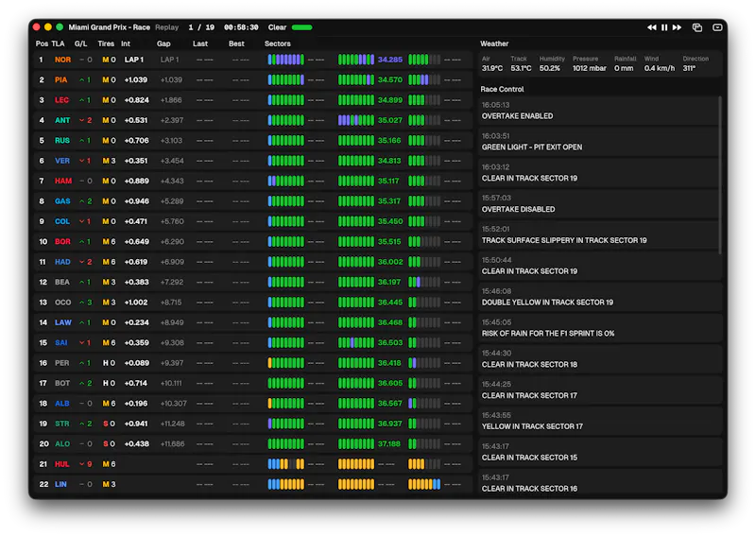This screenshot has height=537, width=756.
Task: Select driver PER row
Action: point(252,363)
